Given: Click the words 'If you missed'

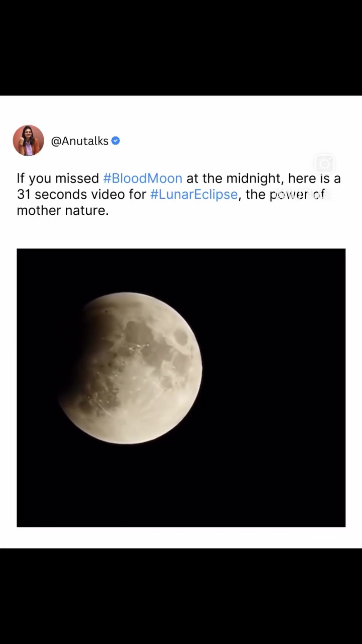Looking at the screenshot, I should [x=58, y=178].
